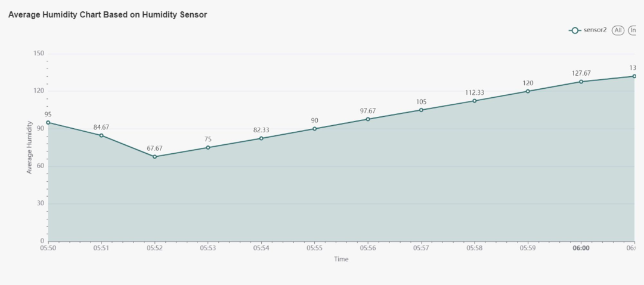Click the 97.67 data point marker
The image size is (644, 285).
tap(368, 119)
